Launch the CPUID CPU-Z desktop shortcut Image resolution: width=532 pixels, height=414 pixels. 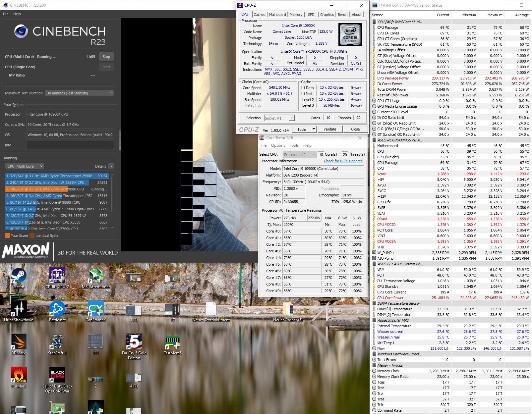[57, 278]
